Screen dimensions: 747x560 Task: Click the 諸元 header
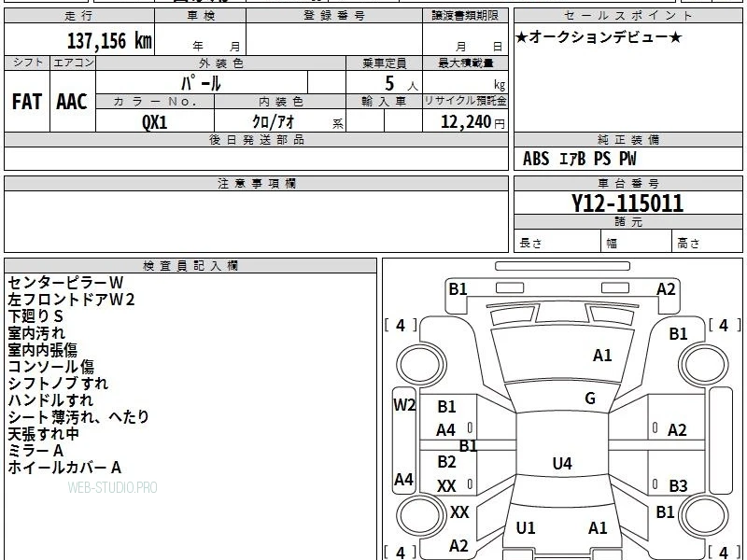click(x=627, y=222)
